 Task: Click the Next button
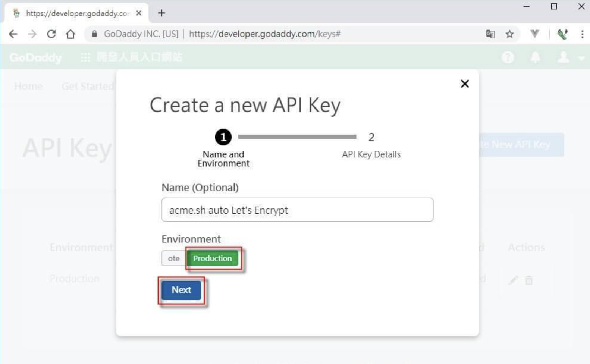point(181,290)
